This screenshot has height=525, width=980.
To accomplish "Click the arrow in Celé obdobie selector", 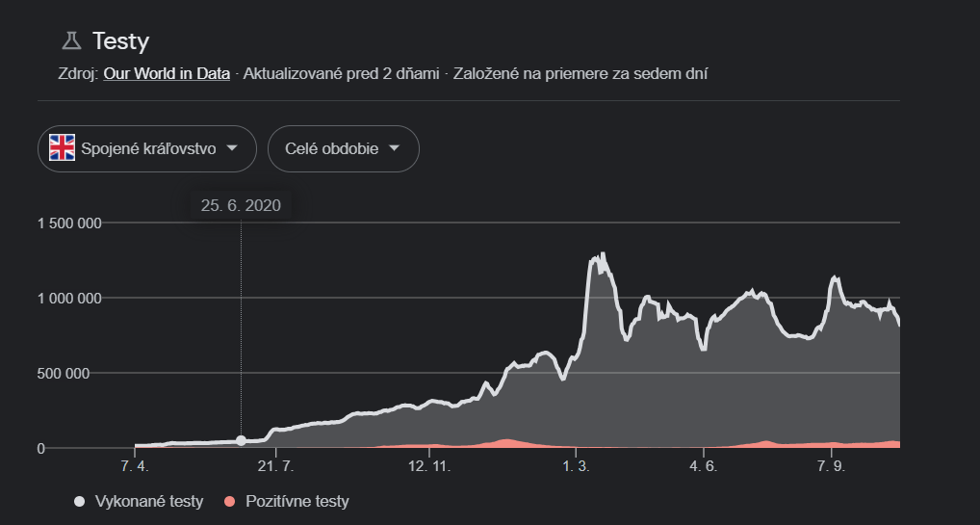I will coord(394,148).
